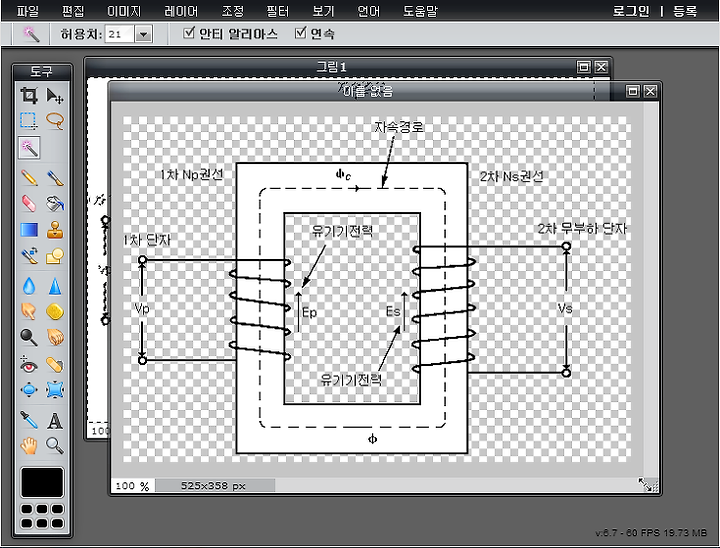Select the Sharpen cone tool
Viewport: 720px width, 548px height.
click(x=55, y=286)
